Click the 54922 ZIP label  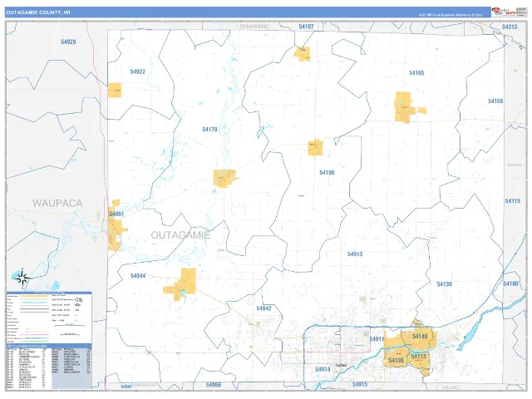click(x=137, y=71)
